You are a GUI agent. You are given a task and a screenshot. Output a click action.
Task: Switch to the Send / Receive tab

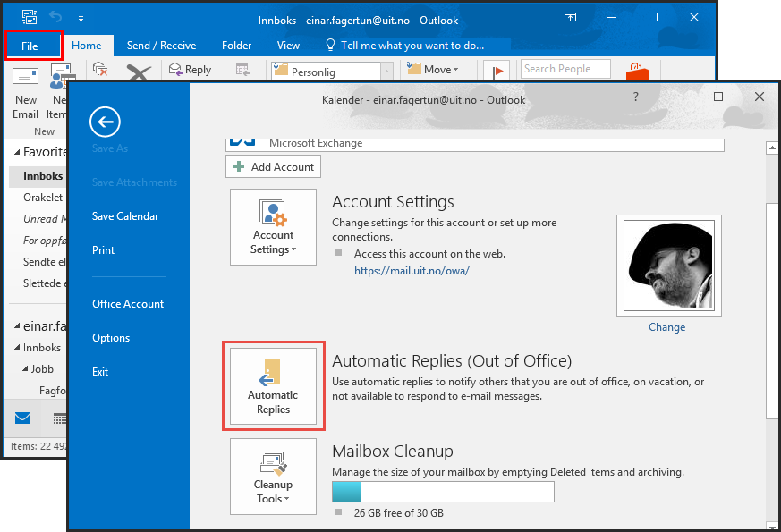click(x=161, y=46)
